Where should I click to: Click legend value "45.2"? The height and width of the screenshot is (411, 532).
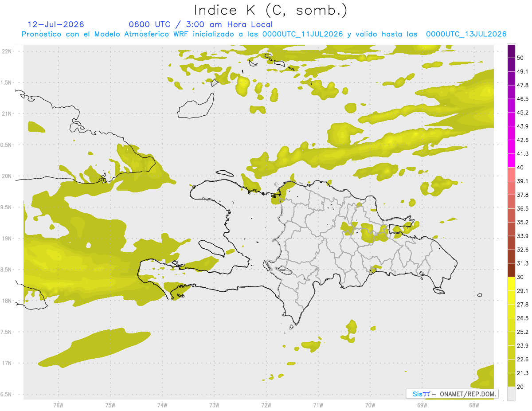click(x=523, y=113)
